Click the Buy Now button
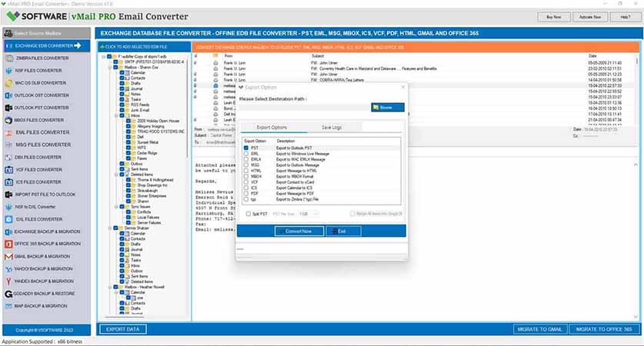 554,17
